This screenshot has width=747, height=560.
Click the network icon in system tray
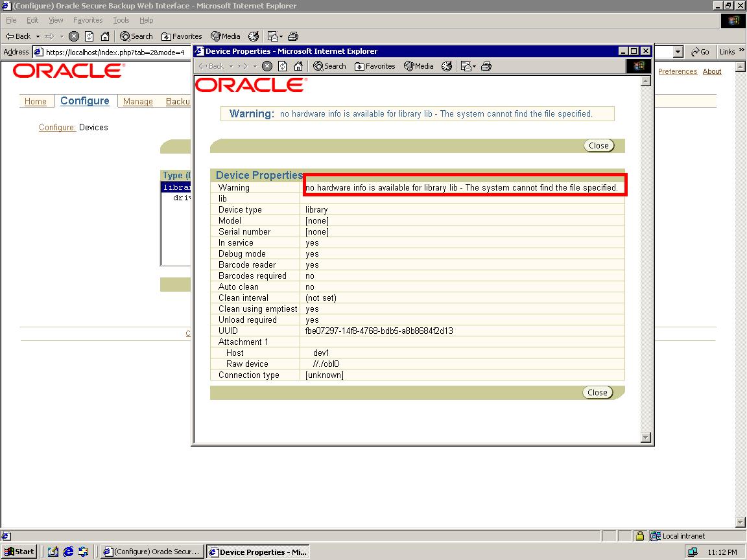[x=693, y=552]
